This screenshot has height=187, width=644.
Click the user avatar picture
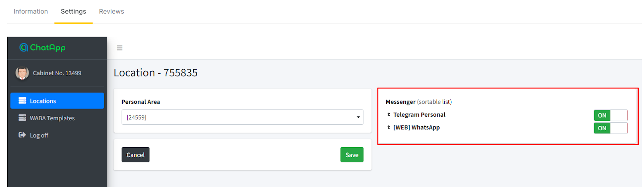(22, 73)
